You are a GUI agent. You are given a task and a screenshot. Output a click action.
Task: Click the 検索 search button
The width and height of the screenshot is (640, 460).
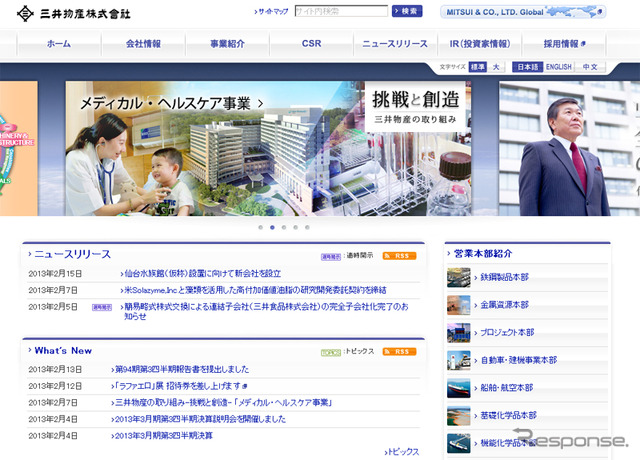tap(407, 11)
